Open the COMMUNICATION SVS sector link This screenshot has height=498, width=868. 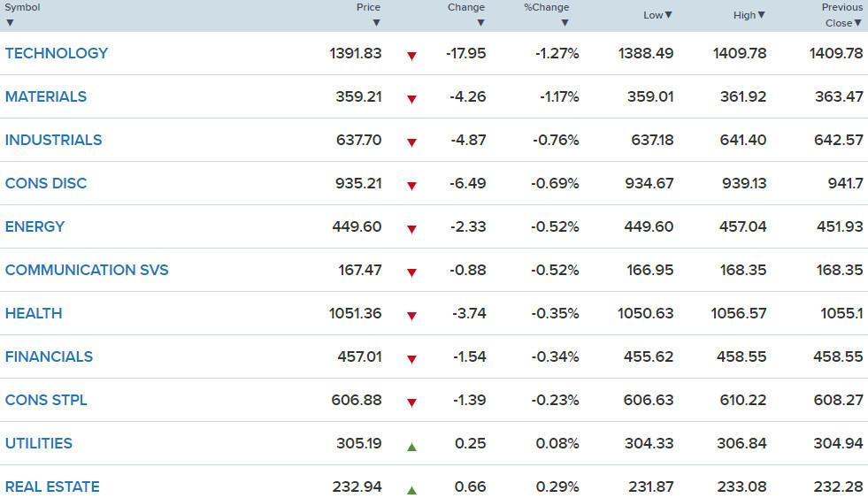pyautogui.click(x=87, y=270)
